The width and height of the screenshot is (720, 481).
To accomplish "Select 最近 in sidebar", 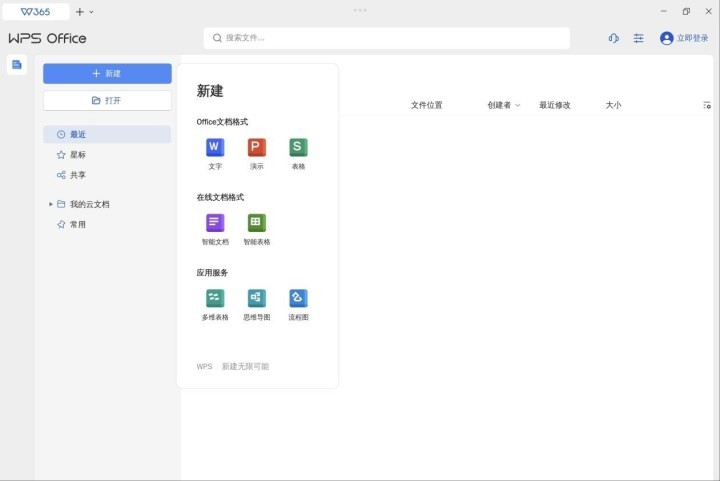I will [107, 134].
